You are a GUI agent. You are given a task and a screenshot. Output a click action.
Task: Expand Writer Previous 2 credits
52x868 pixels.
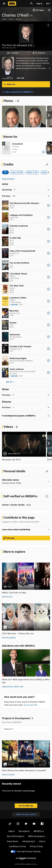tap(26, 395)
